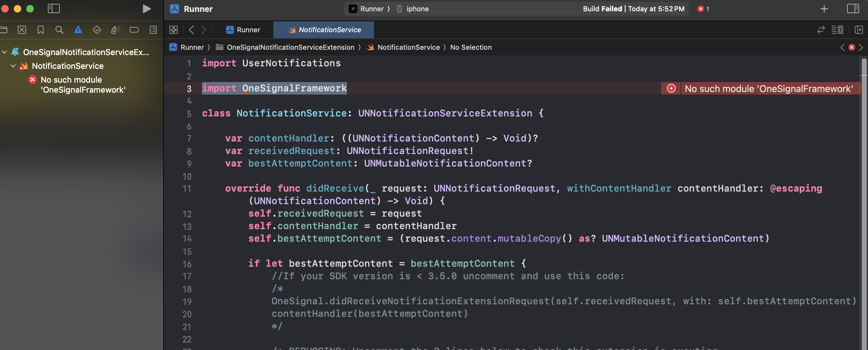Jump to previous issue arrow
The height and width of the screenshot is (350, 868).
point(842,47)
